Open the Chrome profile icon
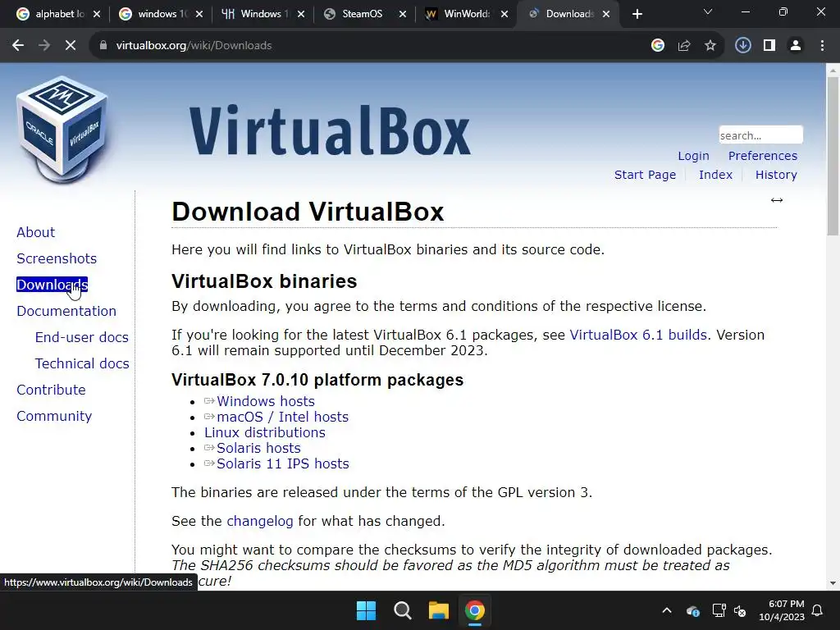Viewport: 840px width, 630px height. pyautogui.click(x=796, y=46)
